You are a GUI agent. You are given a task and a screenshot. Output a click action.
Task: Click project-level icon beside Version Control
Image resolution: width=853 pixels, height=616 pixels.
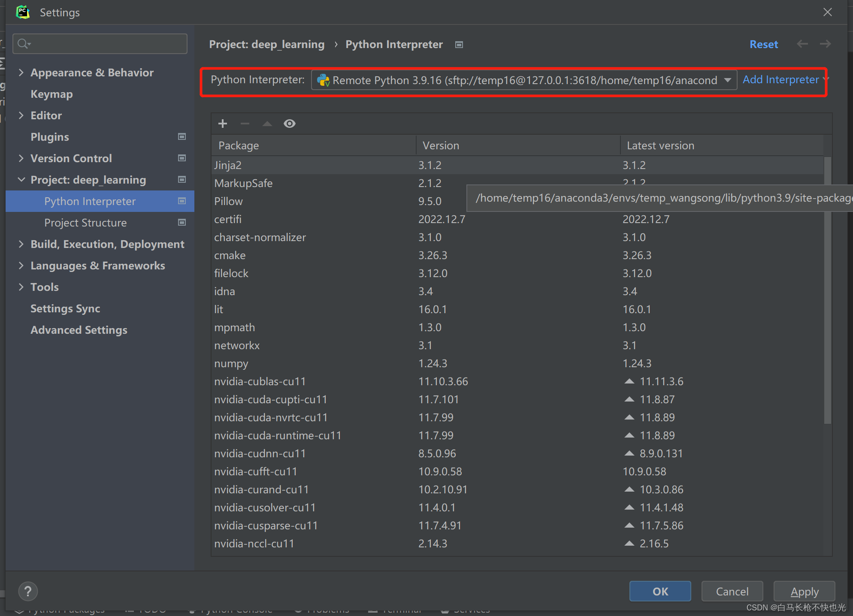click(182, 158)
